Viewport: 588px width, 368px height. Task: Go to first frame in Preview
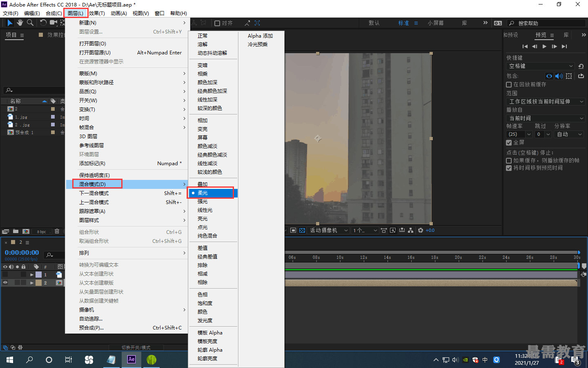(525, 46)
